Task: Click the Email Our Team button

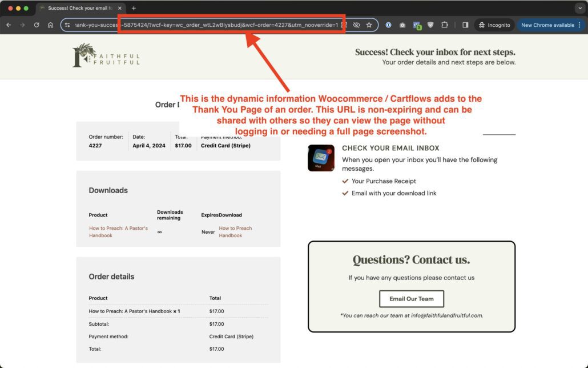Action: pos(411,299)
